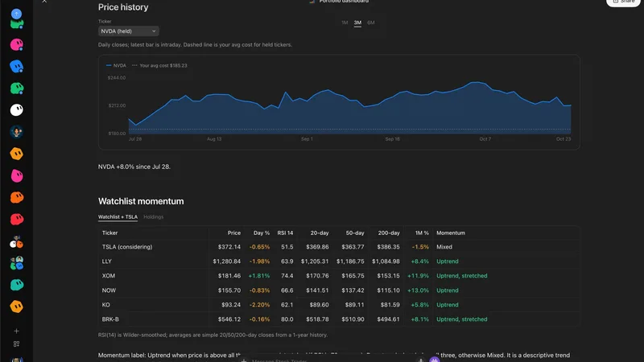The width and height of the screenshot is (644, 362).
Task: Open the white and orange group avatar
Action: tap(16, 242)
